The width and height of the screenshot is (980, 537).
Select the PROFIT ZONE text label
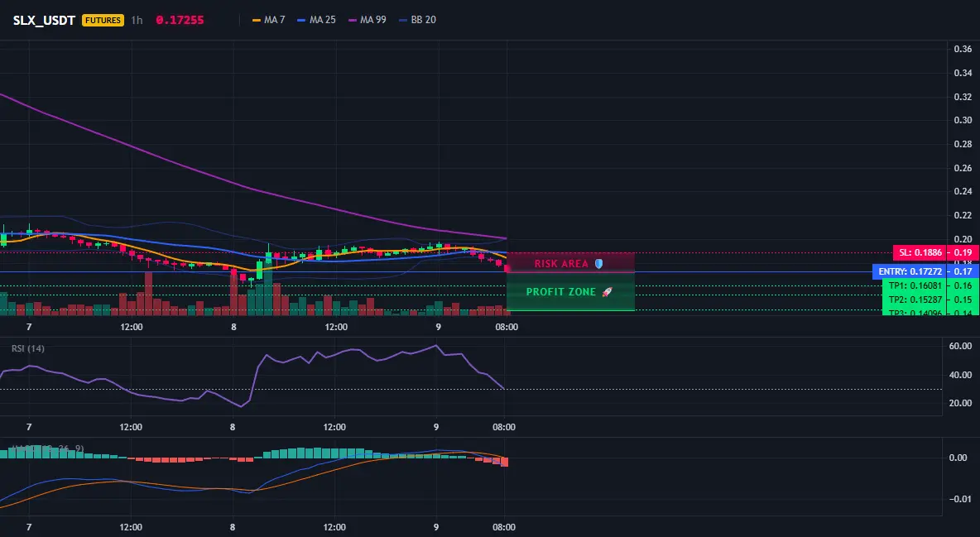tap(561, 292)
